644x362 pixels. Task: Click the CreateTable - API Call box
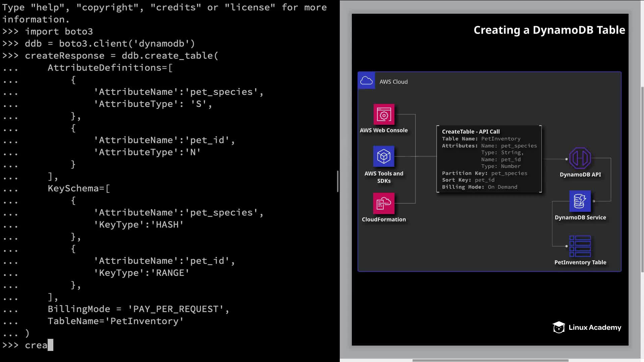(x=489, y=159)
